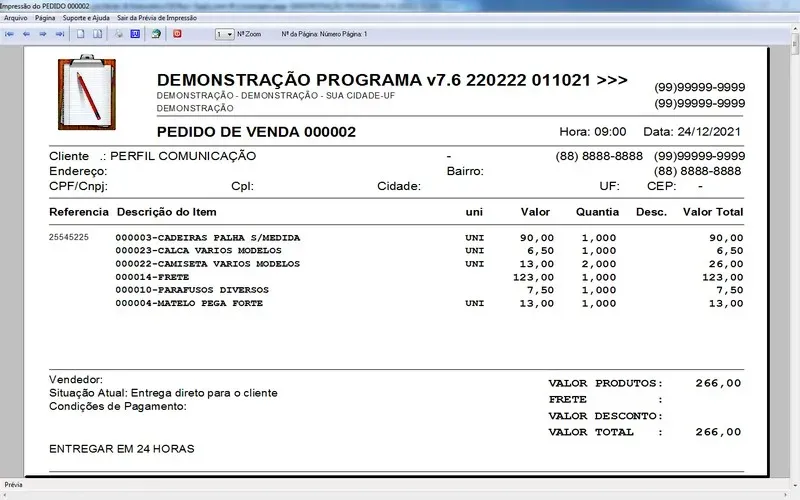Click the printer icon in toolbar
This screenshot has width=800, height=500.
[118, 34]
